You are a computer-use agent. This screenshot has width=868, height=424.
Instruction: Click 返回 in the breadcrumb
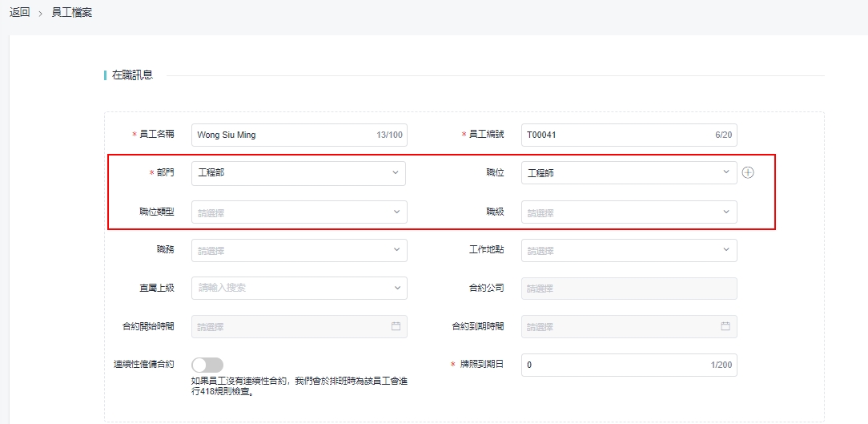[20, 13]
